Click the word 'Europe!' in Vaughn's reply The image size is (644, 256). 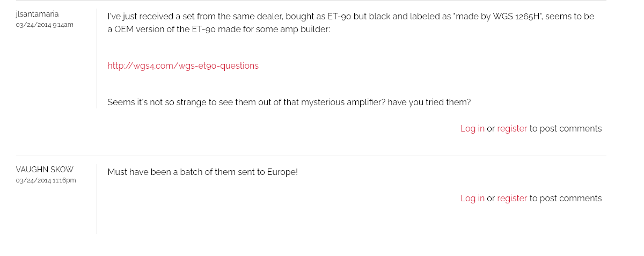[282, 172]
